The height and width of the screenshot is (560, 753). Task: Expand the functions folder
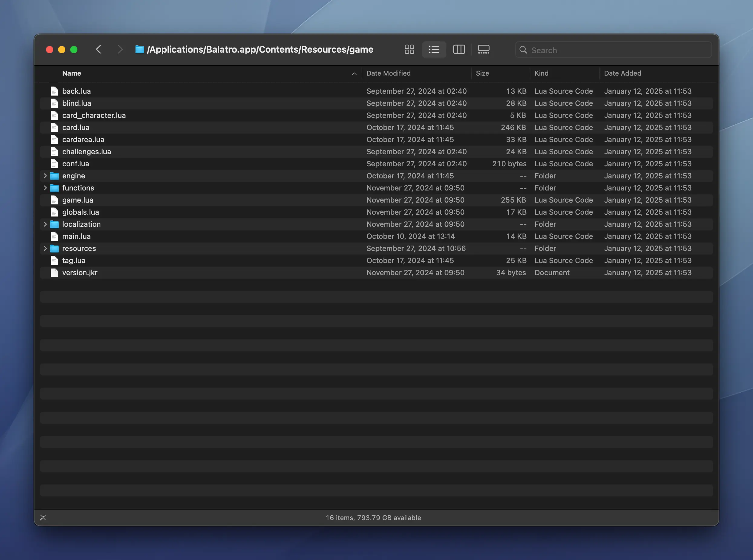[45, 188]
